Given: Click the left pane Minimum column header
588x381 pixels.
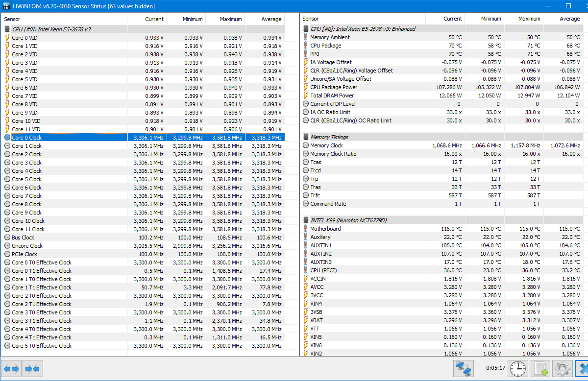Looking at the screenshot, I should (x=186, y=19).
